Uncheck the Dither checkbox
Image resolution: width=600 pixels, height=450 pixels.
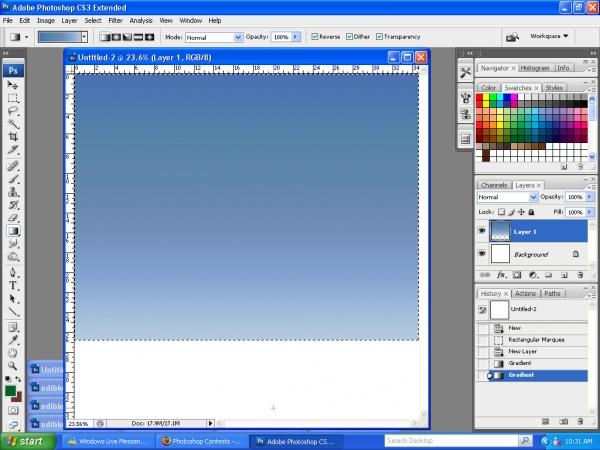[349, 37]
